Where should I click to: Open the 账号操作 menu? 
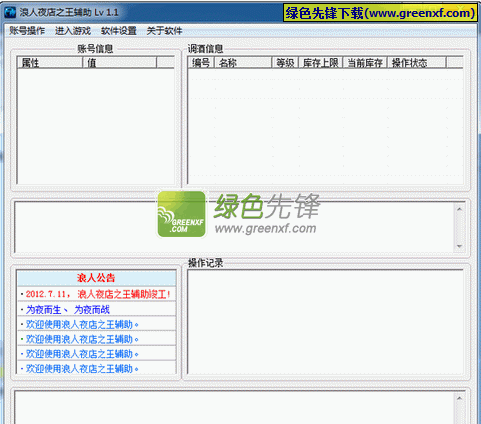coord(27,31)
